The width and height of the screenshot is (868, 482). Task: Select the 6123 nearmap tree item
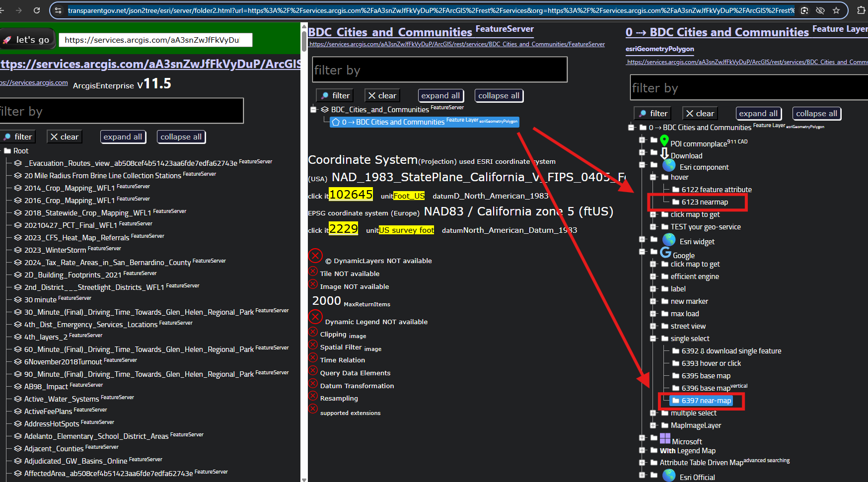pos(700,202)
